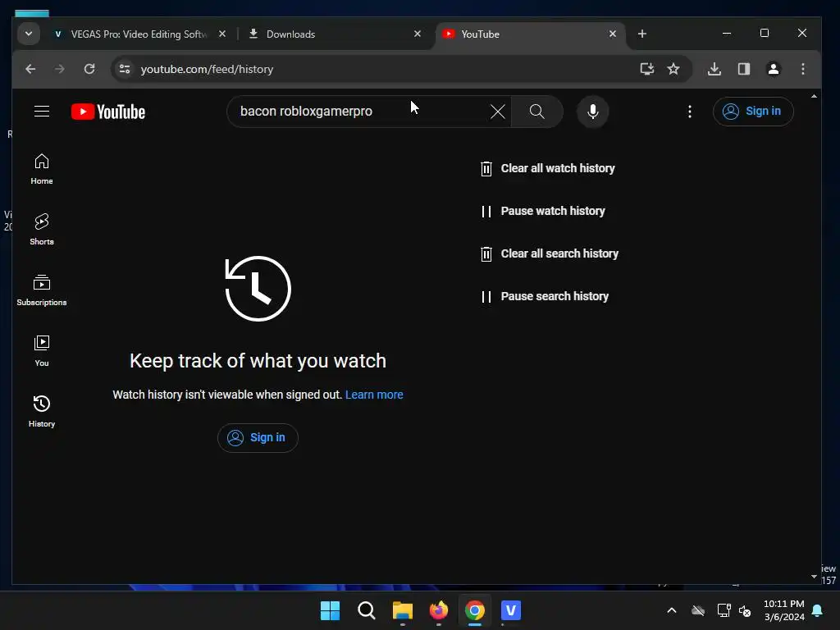
Task: Open Firefox from the taskbar
Action: (439, 610)
